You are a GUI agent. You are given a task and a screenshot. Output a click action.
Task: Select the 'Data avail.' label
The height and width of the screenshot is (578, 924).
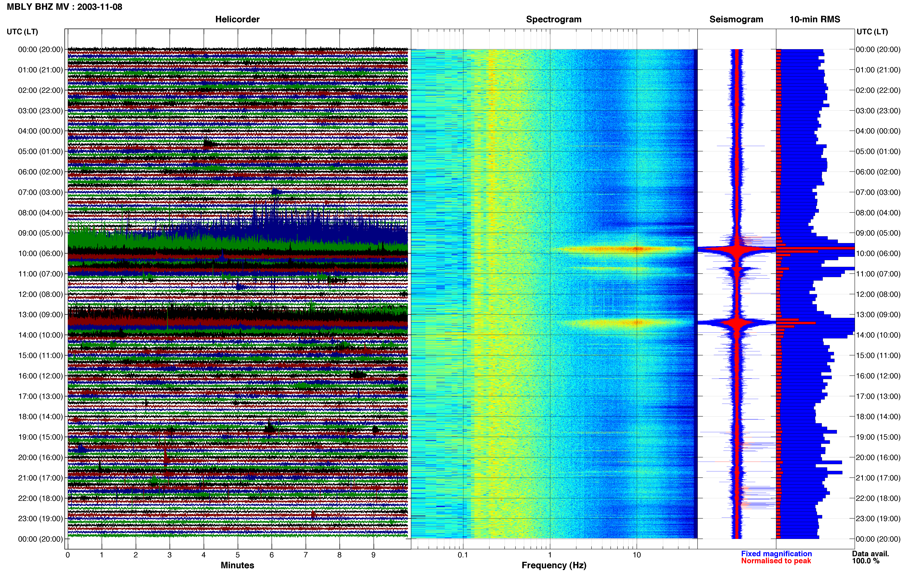(870, 554)
